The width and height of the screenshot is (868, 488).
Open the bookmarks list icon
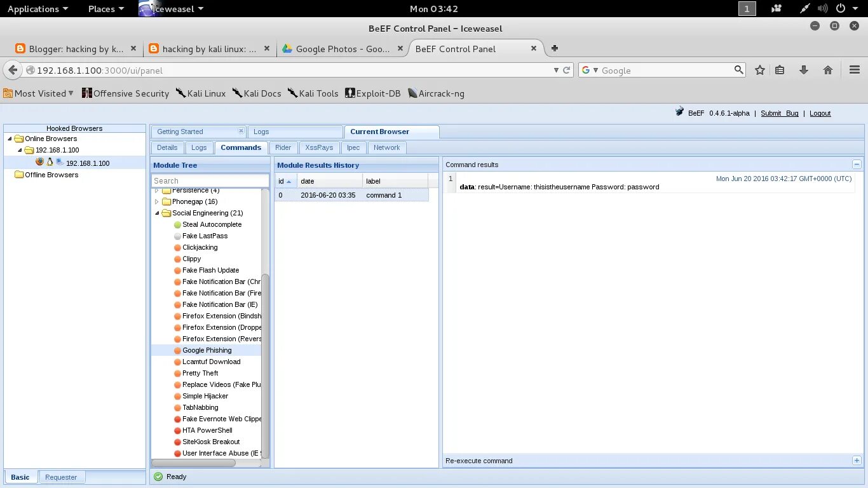780,71
